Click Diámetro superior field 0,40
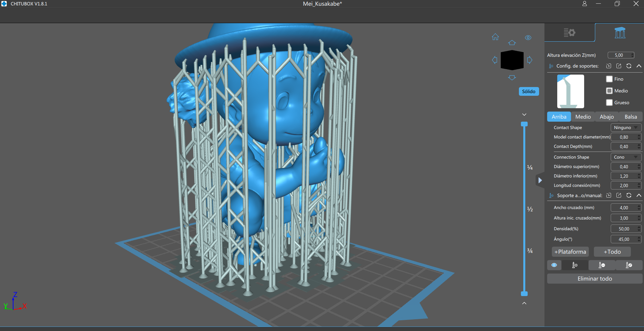Image resolution: width=644 pixels, height=331 pixels. [x=626, y=167]
